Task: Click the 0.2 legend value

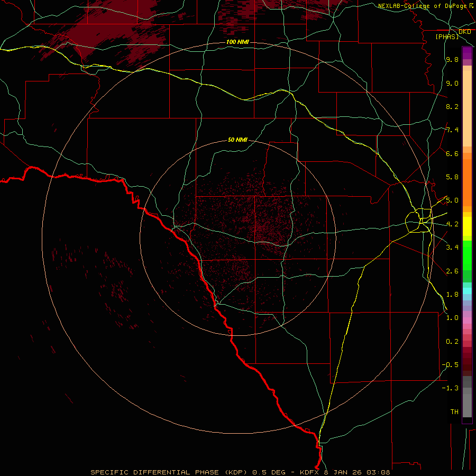Action: (452, 342)
